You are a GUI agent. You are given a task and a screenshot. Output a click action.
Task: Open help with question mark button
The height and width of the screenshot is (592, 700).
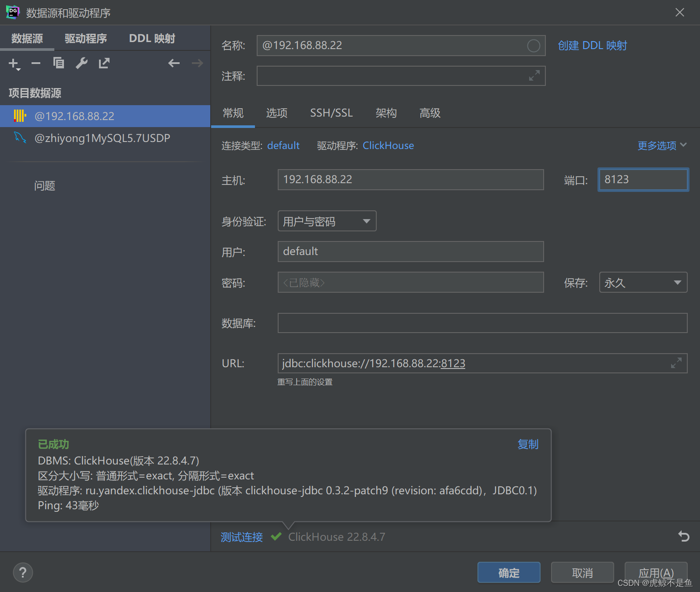pyautogui.click(x=23, y=572)
